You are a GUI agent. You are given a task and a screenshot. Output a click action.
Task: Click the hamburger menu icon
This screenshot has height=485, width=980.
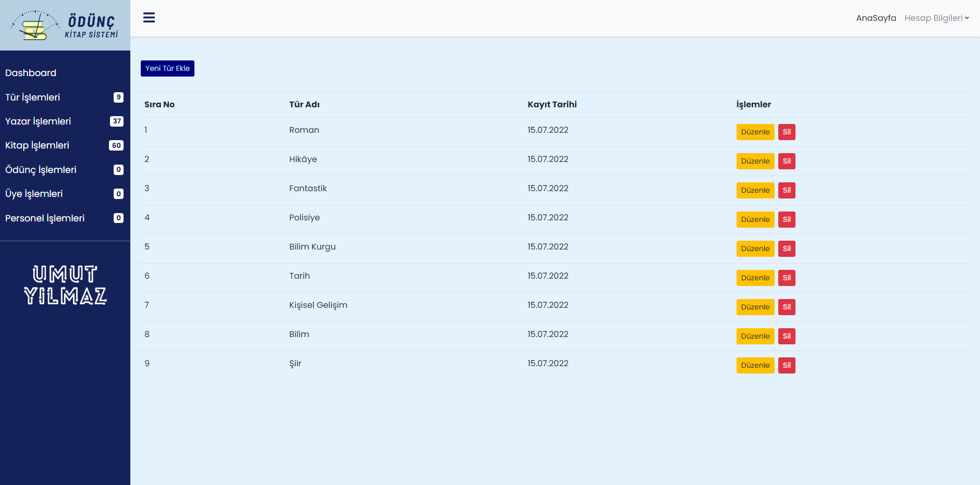(149, 18)
